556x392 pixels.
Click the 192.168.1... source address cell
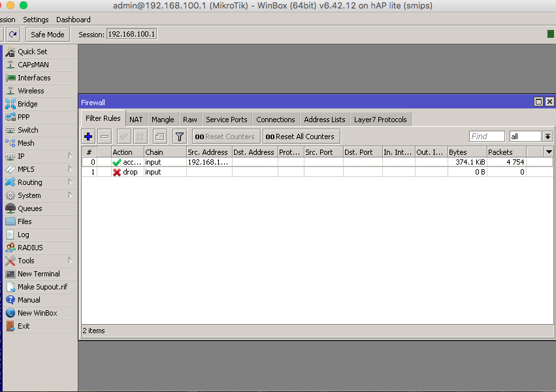(x=209, y=162)
